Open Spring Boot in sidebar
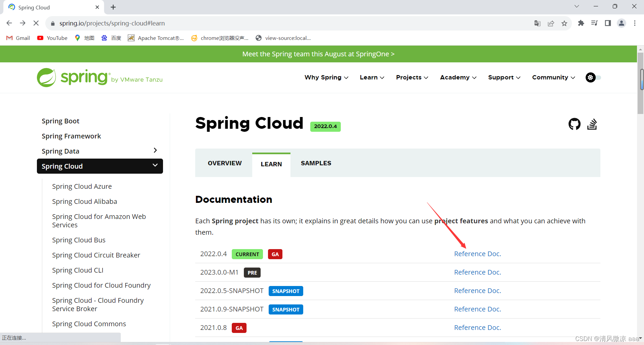This screenshot has width=644, height=345. (x=60, y=121)
